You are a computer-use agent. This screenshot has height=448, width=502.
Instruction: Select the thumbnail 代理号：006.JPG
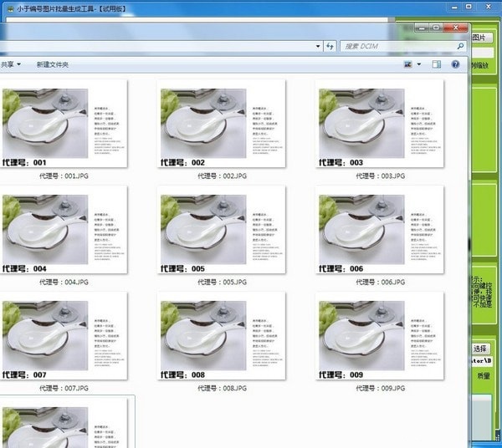tap(380, 230)
